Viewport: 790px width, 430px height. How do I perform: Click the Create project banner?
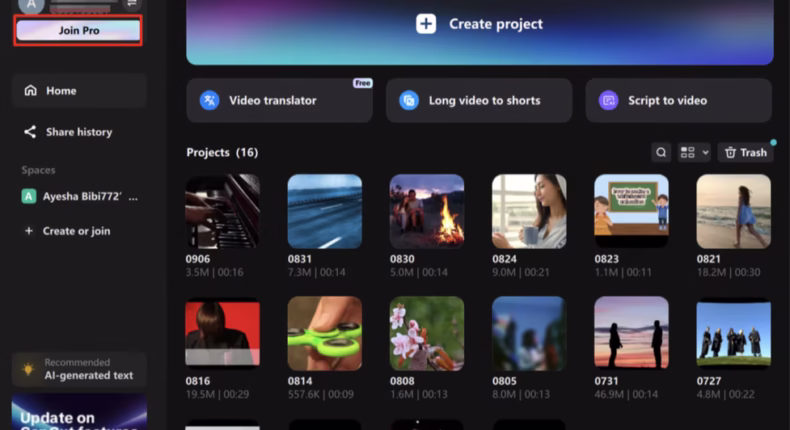(x=480, y=31)
